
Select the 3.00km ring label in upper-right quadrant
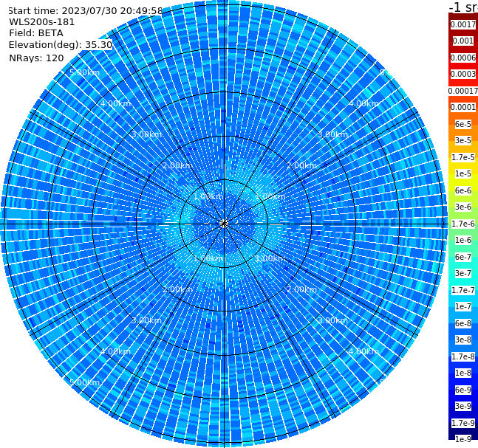pyautogui.click(x=332, y=134)
